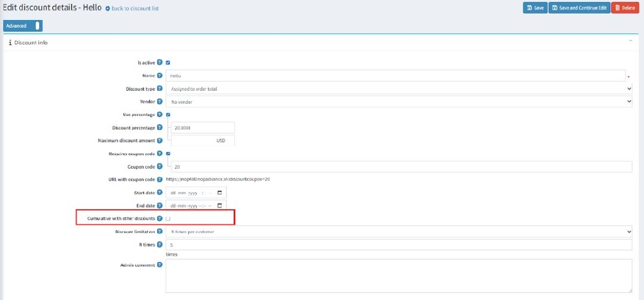Viewport: 644px width, 300px height.
Task: Click the Discount info info icon
Action: click(x=10, y=42)
